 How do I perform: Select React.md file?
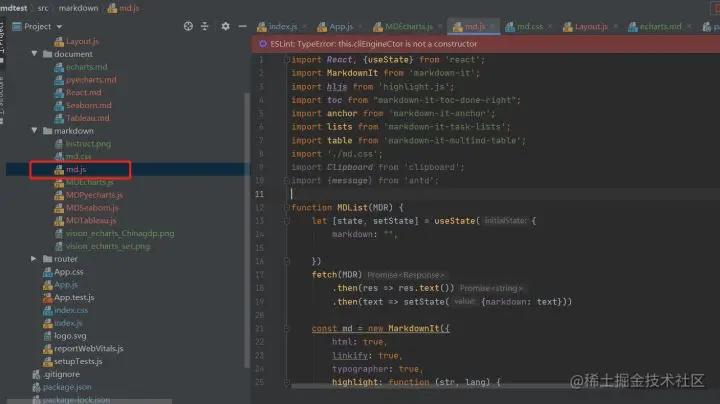78,93
